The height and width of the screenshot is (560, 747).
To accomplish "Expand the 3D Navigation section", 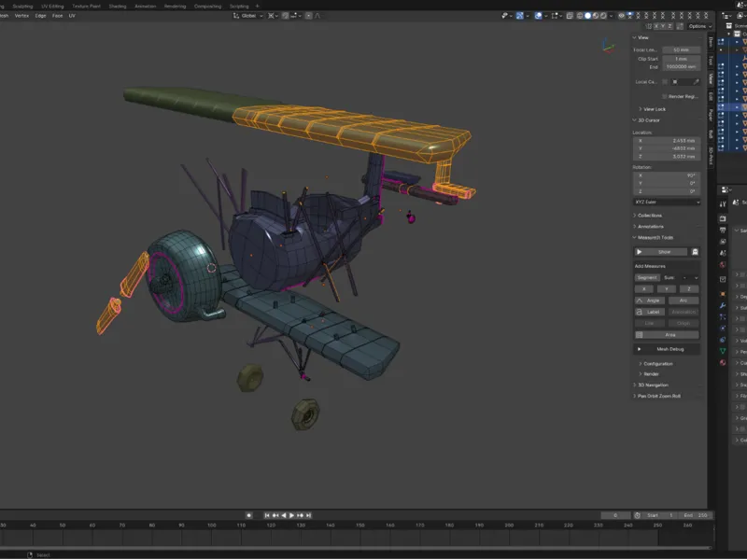I will coord(651,385).
